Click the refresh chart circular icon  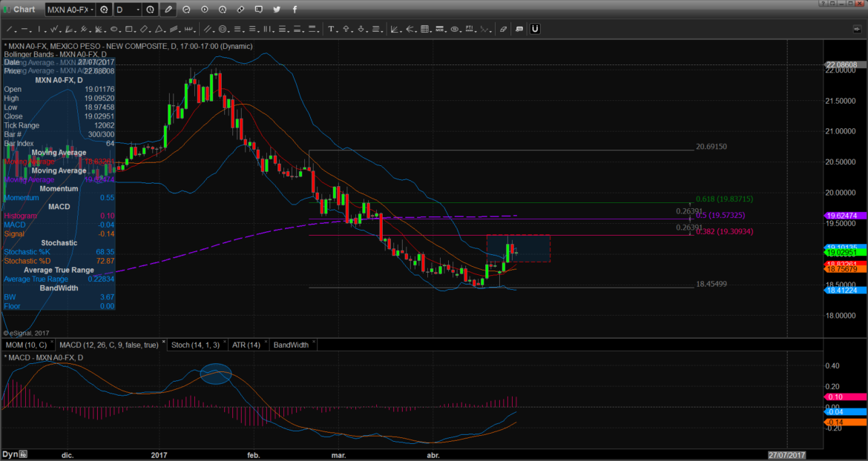186,10
